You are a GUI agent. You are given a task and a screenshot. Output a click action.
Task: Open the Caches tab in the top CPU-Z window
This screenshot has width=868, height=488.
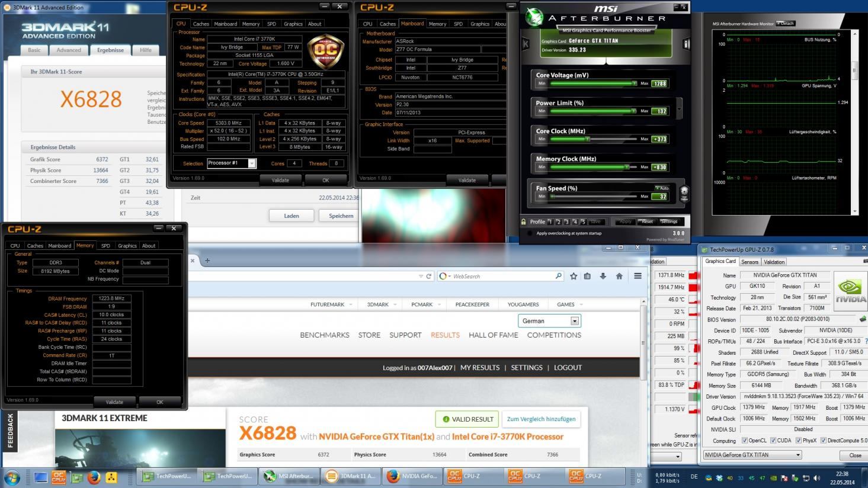[x=201, y=24]
